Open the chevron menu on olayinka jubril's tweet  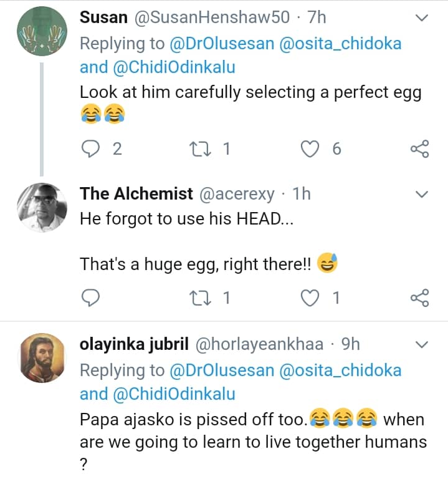pyautogui.click(x=422, y=344)
